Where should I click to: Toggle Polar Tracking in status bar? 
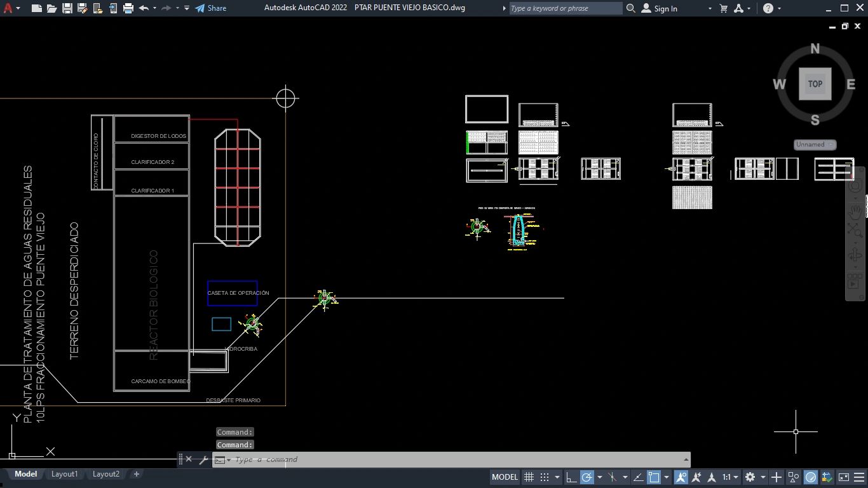[x=587, y=477]
